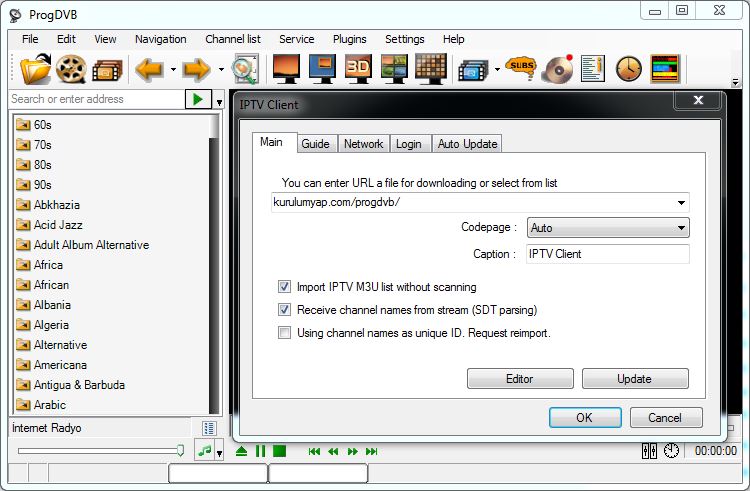
Task: Toggle the 3D display mode icon
Action: [x=358, y=69]
